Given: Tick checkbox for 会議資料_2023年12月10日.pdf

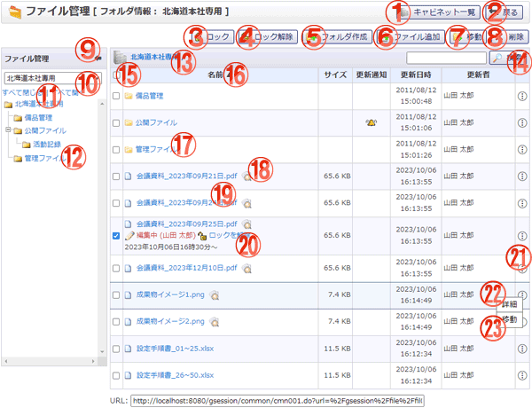Looking at the screenshot, I should tap(116, 269).
